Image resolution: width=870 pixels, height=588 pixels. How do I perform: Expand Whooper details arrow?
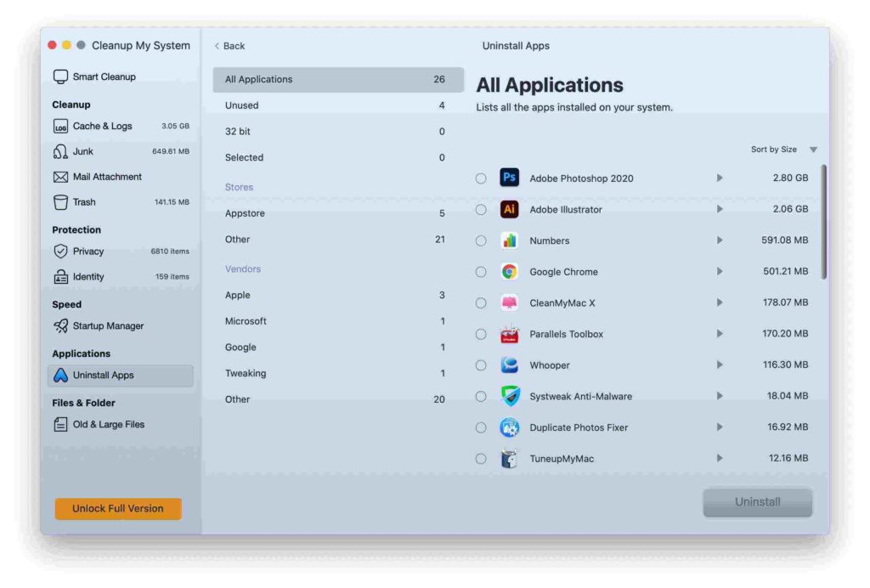719,365
